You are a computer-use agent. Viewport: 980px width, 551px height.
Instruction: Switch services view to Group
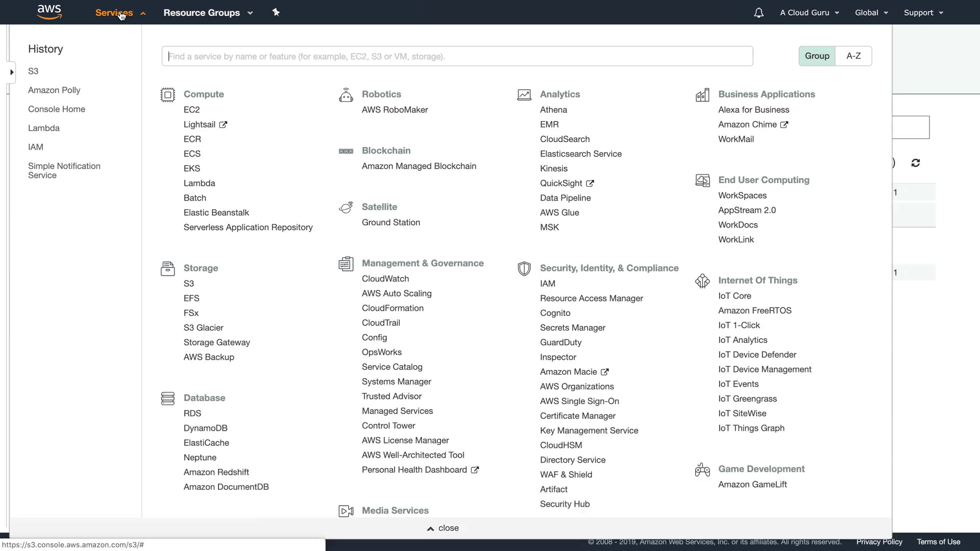click(817, 56)
